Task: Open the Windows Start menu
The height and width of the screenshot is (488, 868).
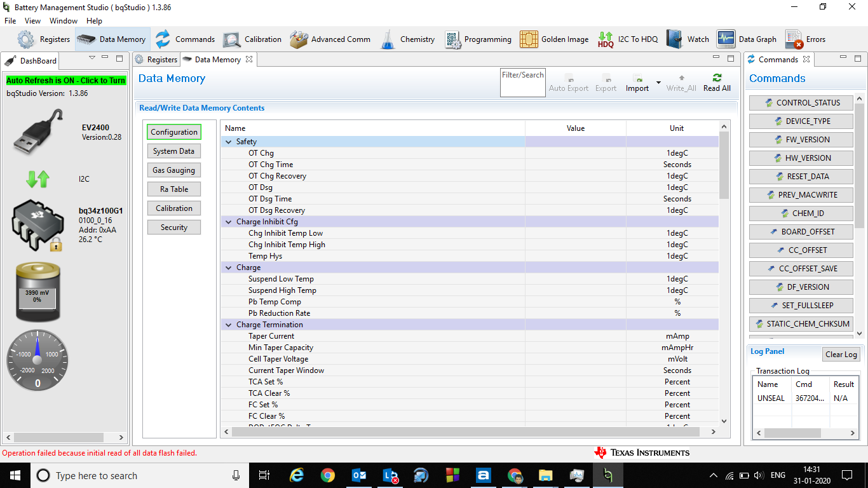Action: (15, 475)
